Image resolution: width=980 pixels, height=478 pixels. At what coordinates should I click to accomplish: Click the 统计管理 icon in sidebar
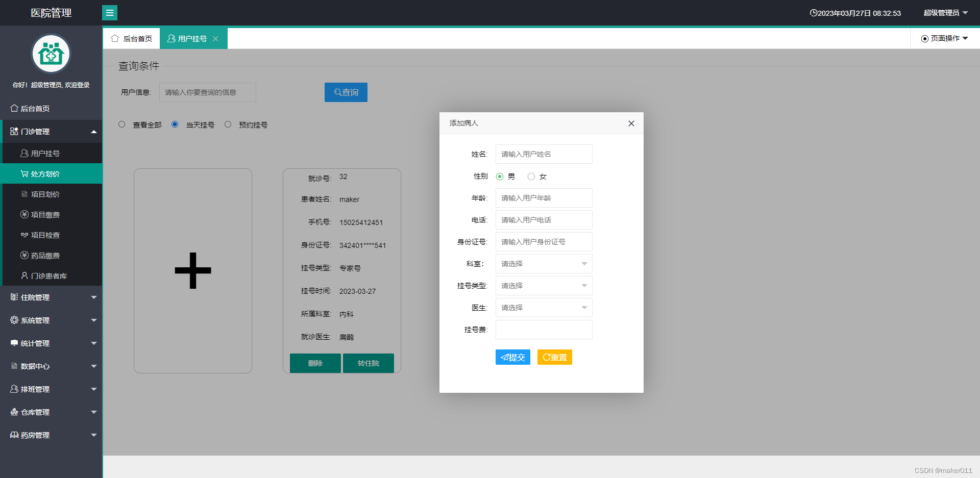14,343
